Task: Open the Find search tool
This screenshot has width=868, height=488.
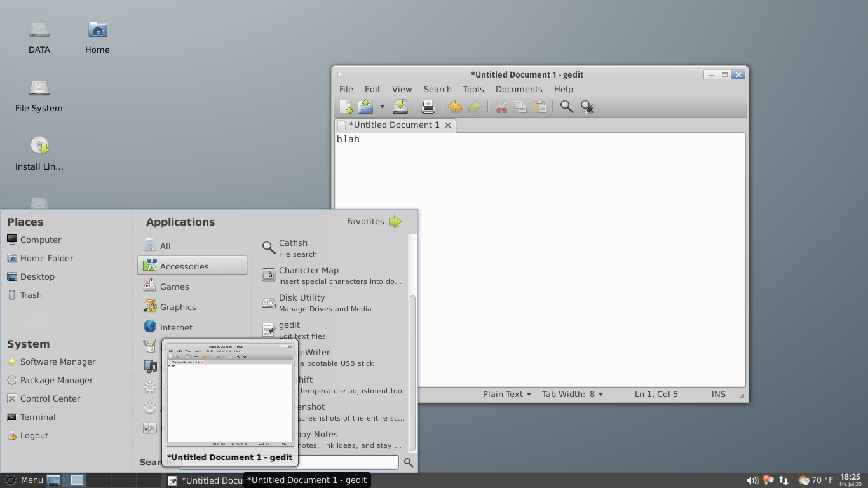Action: 566,107
